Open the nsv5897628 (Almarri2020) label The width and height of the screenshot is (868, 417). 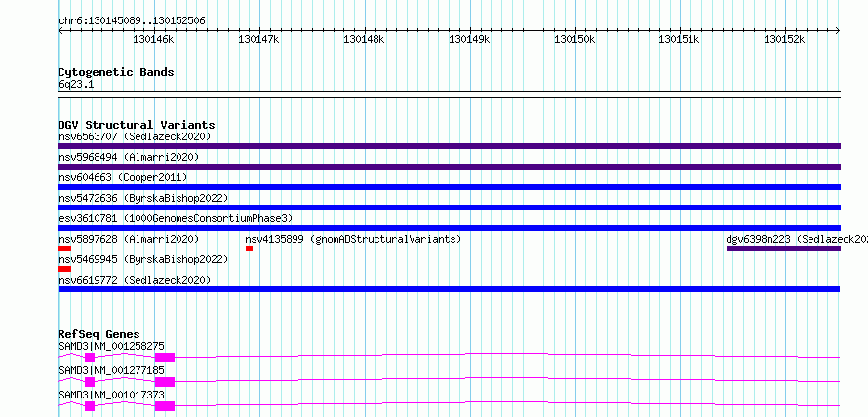129,239
